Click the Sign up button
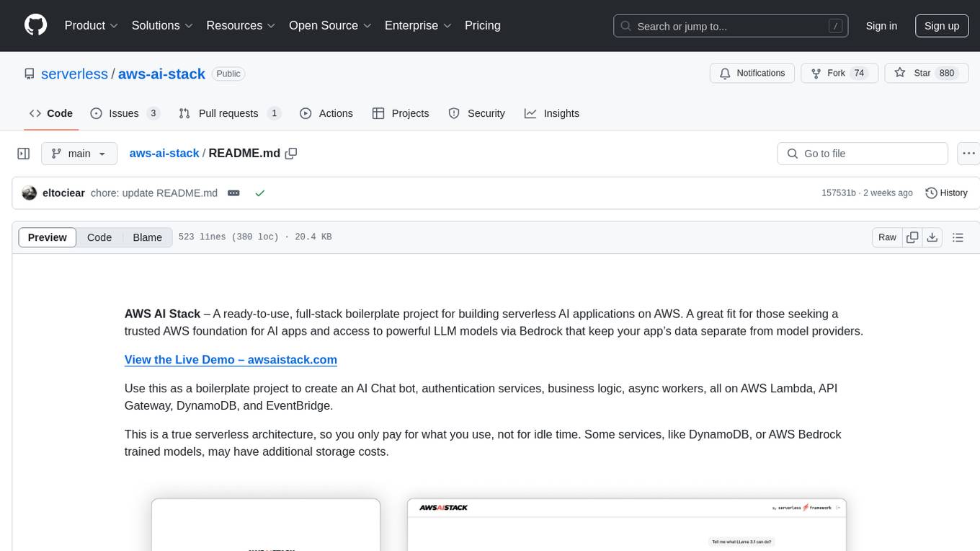The width and height of the screenshot is (980, 551). click(x=942, y=26)
